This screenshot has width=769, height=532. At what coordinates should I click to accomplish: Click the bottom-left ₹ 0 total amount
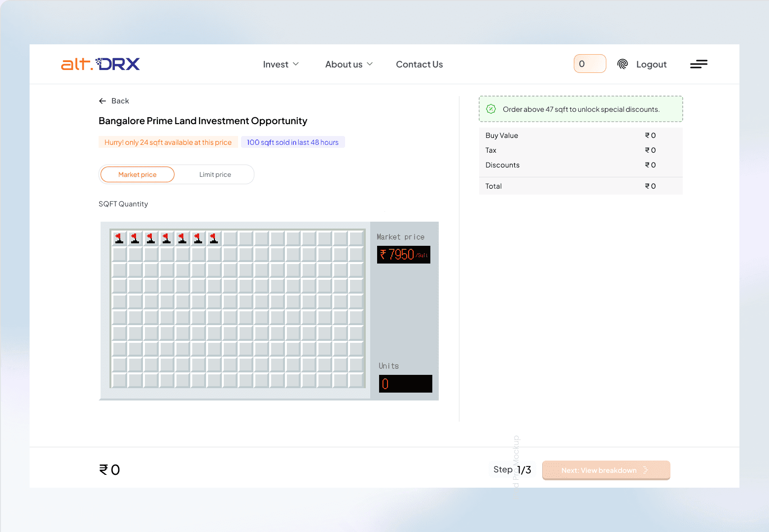(x=109, y=470)
